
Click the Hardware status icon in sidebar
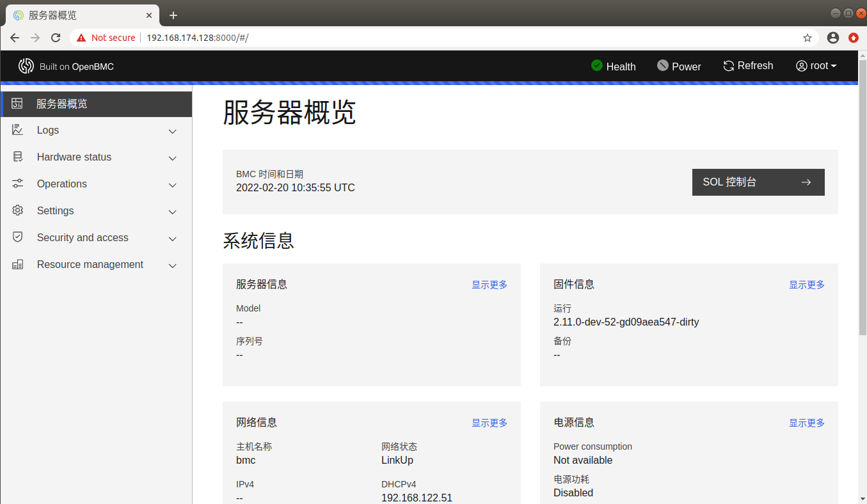click(x=17, y=157)
